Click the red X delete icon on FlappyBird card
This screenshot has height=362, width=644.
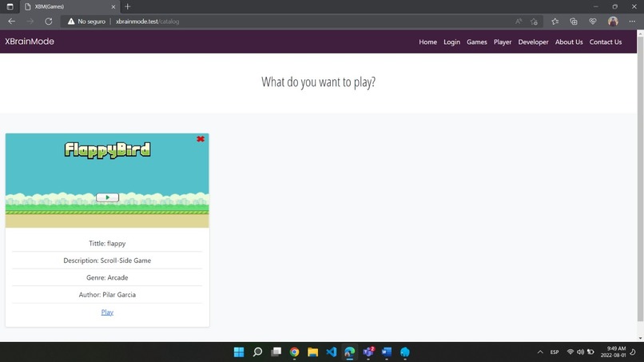tap(201, 139)
